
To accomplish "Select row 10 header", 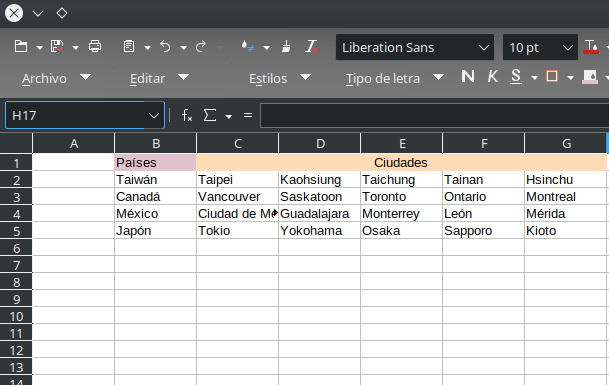I will coord(16,316).
